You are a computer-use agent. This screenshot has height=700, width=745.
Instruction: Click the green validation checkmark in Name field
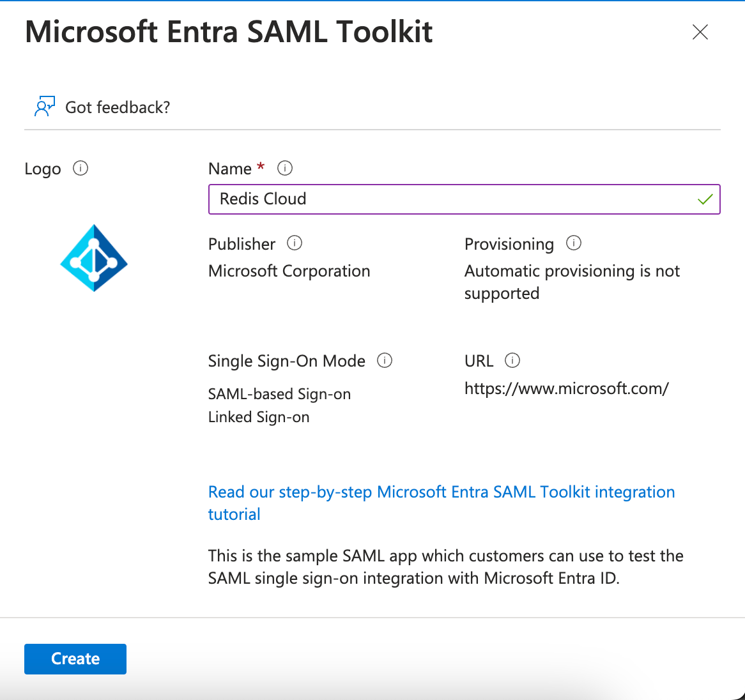click(x=705, y=199)
